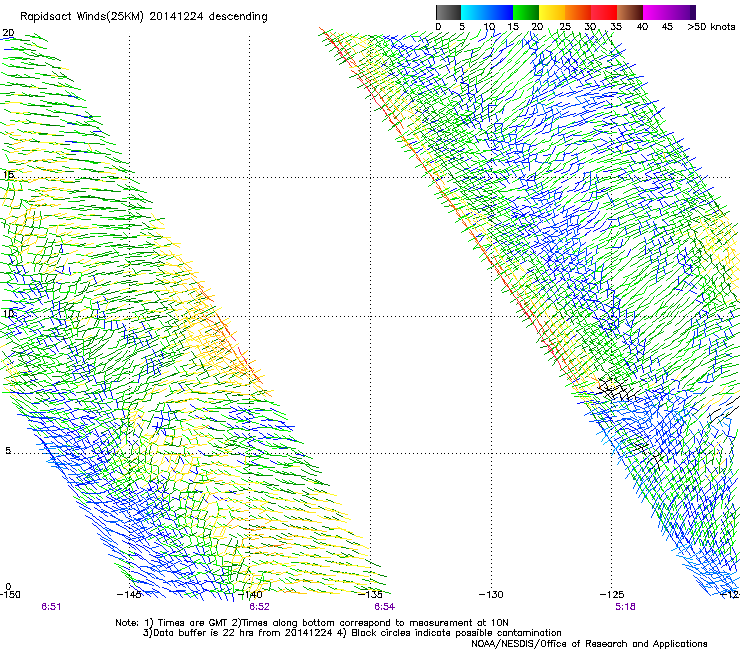The image size is (740, 650).
Task: Click the longitude -135 axis label
Action: point(370,595)
